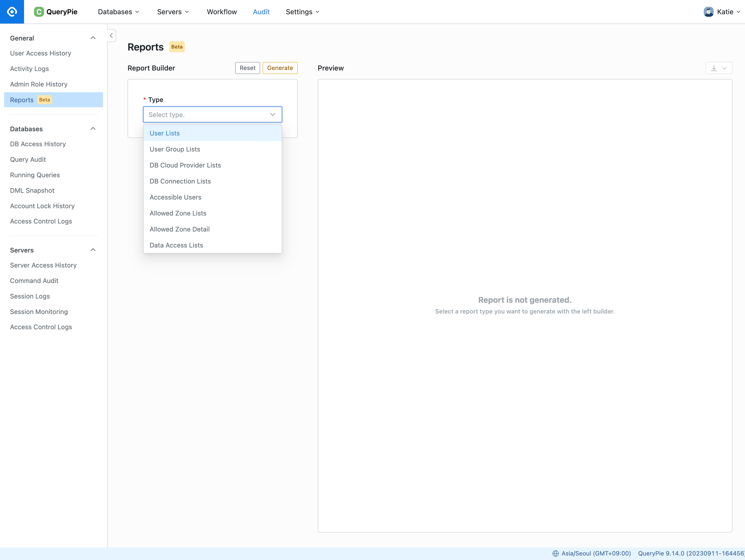Image resolution: width=745 pixels, height=560 pixels.
Task: Click the Reset button
Action: click(248, 68)
